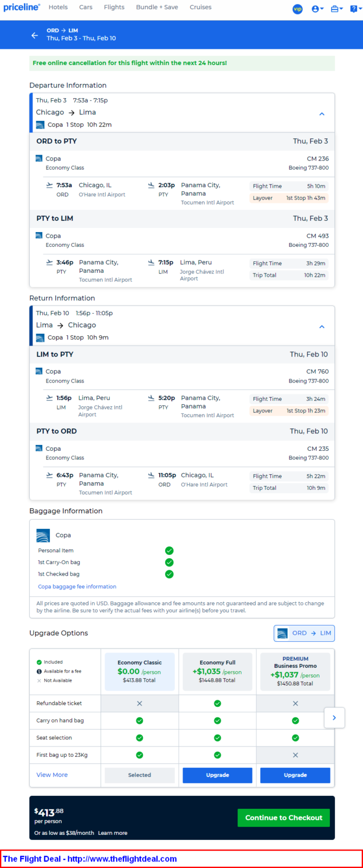Click Upgrade button under Business Promo
The width and height of the screenshot is (363, 868).
[295, 775]
